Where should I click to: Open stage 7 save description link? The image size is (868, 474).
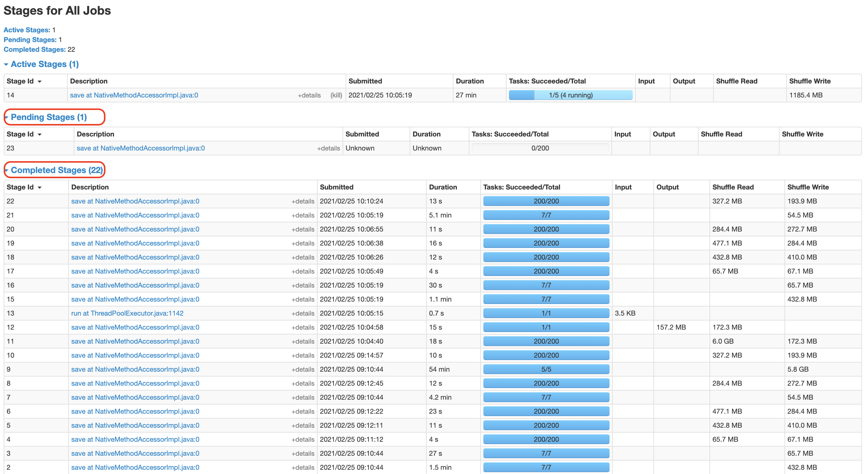pyautogui.click(x=135, y=397)
